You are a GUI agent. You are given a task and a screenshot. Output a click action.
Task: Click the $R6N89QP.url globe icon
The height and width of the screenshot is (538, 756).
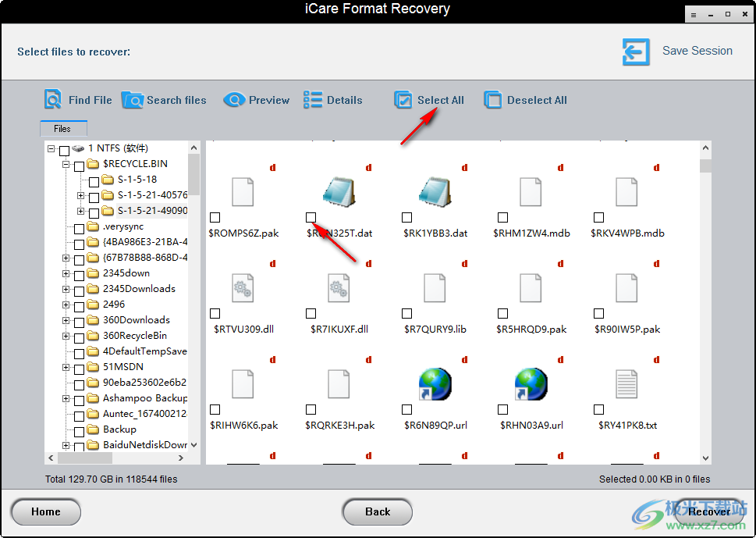click(435, 384)
